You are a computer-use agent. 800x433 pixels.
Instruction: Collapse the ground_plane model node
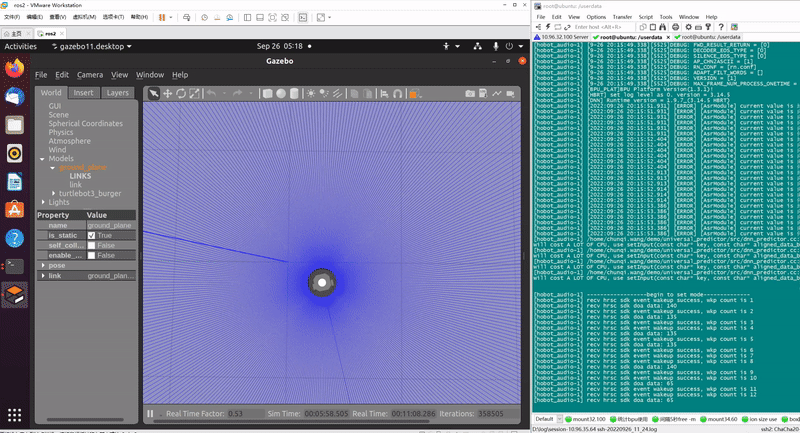click(53, 167)
